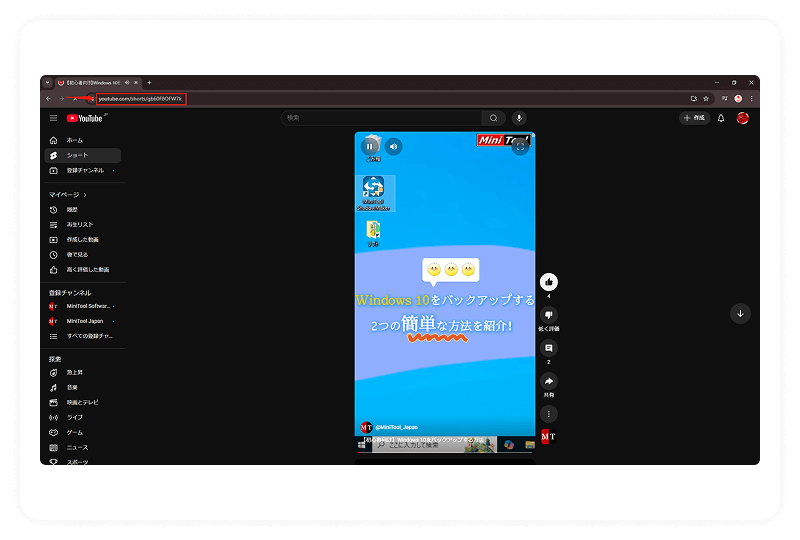Image resolution: width=800 pixels, height=540 pixels.
Task: Click the @MiniTool_Japan channel name
Action: pos(396,427)
